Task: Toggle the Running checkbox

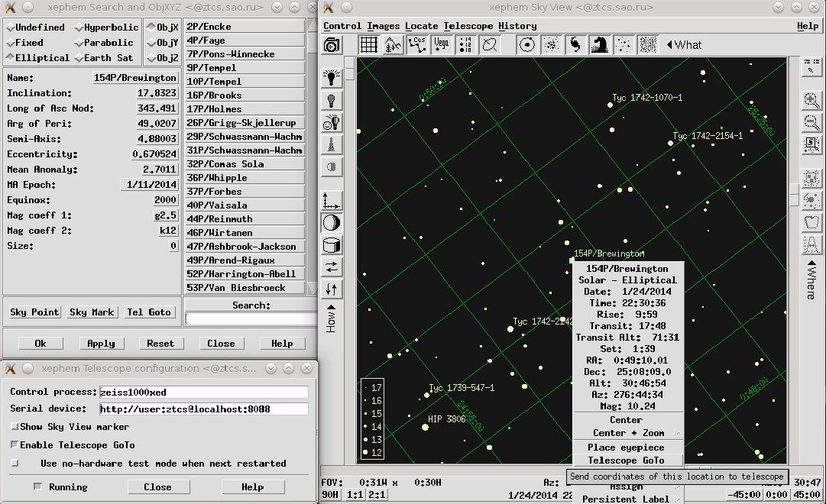Action: [x=37, y=486]
